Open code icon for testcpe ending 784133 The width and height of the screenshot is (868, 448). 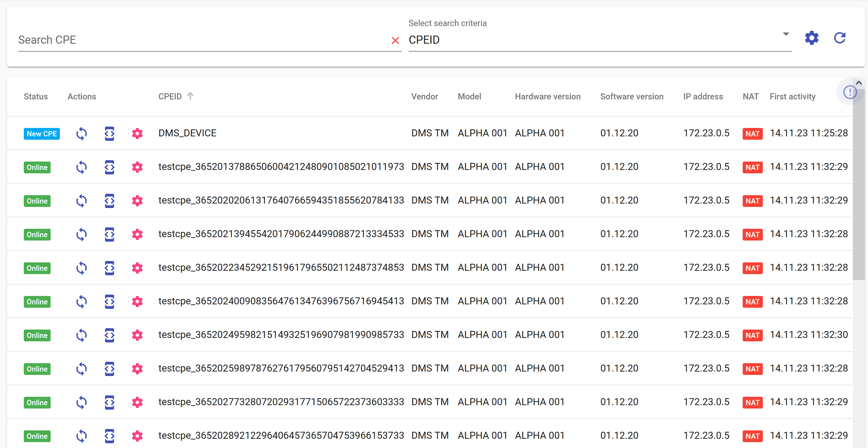click(x=109, y=201)
